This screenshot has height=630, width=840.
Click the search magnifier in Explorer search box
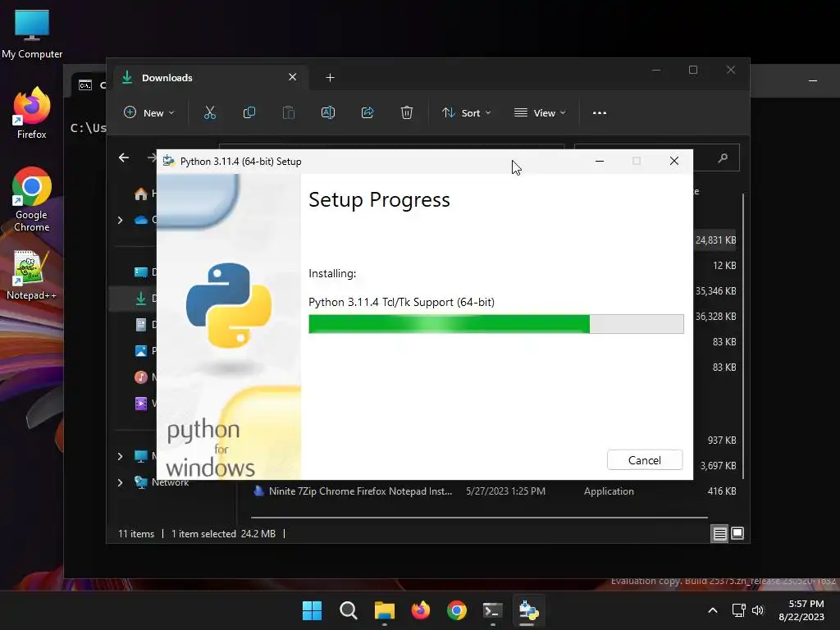click(x=723, y=158)
